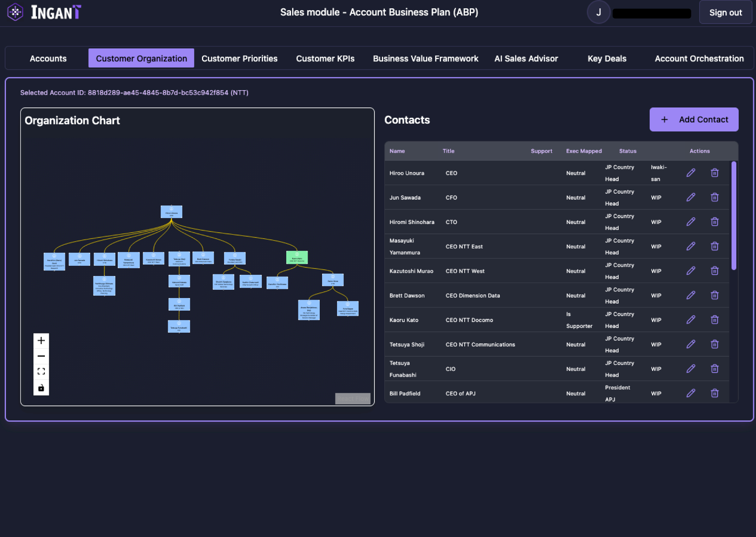Go to Business Value Framework tab
Viewport: 756px width, 537px height.
tap(426, 58)
